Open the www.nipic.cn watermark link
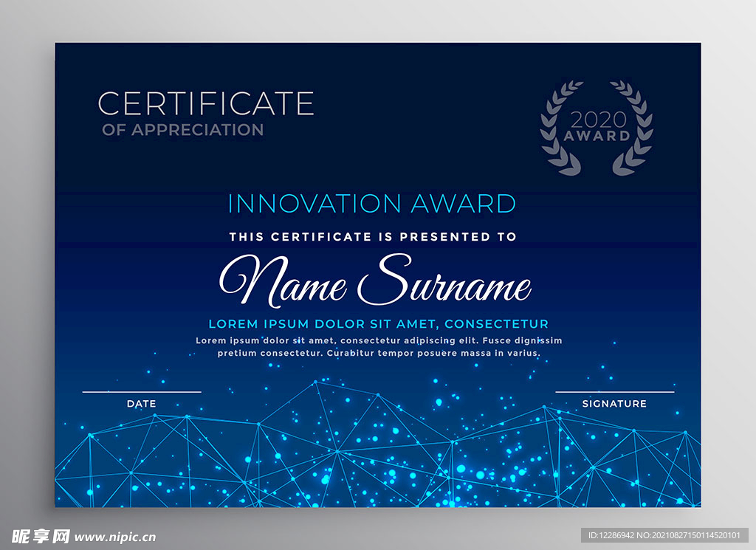The image size is (756, 550). click(x=115, y=537)
